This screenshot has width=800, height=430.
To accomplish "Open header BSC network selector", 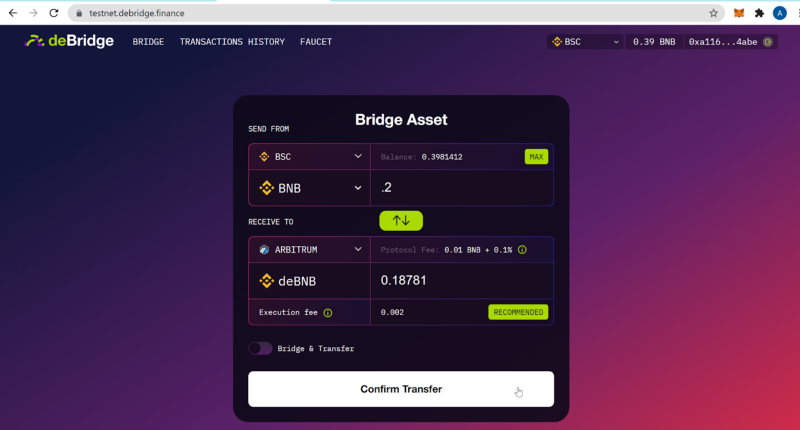I will pyautogui.click(x=585, y=42).
